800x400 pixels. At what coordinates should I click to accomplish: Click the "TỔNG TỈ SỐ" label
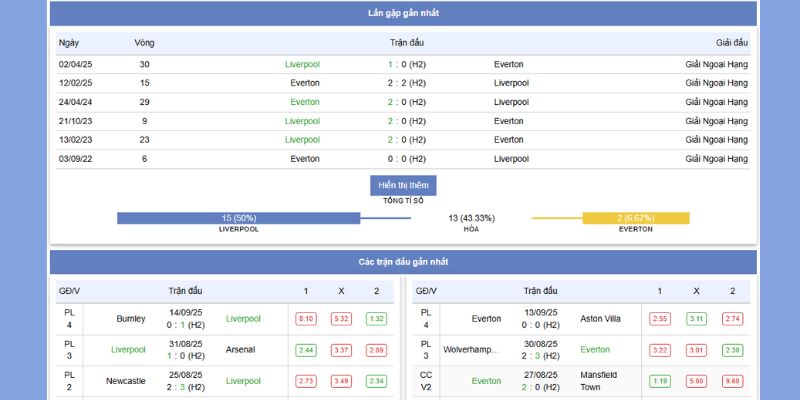pyautogui.click(x=403, y=201)
